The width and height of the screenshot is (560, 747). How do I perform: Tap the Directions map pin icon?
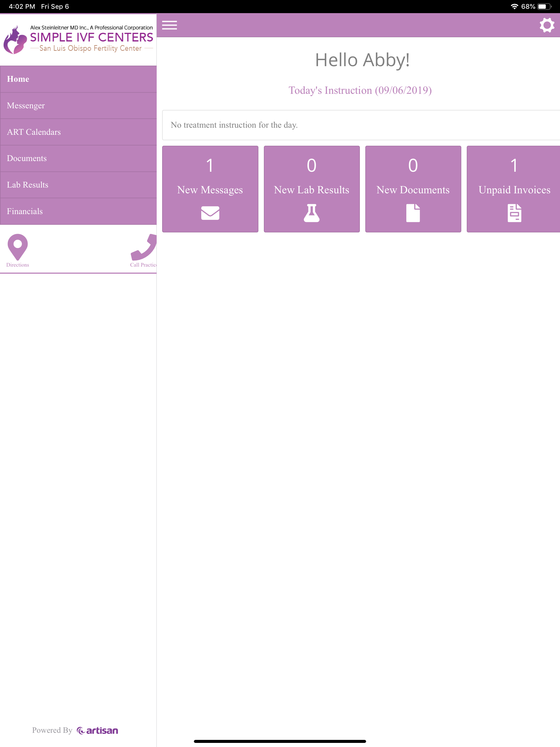tap(17, 247)
